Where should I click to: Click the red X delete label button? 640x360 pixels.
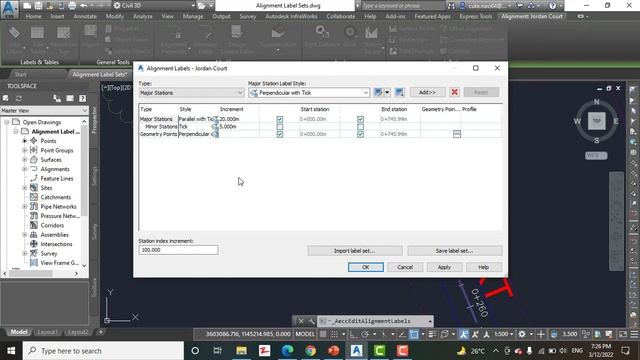coord(454,92)
